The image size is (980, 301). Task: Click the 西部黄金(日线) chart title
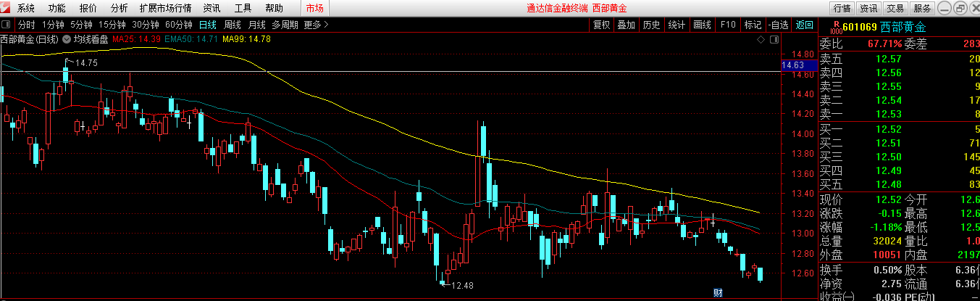(29, 39)
